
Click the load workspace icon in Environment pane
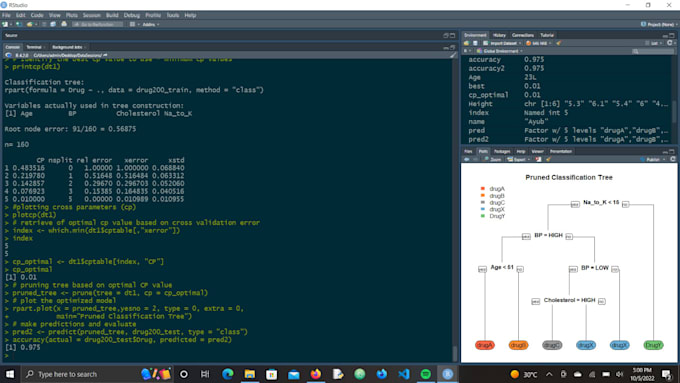tap(467, 43)
